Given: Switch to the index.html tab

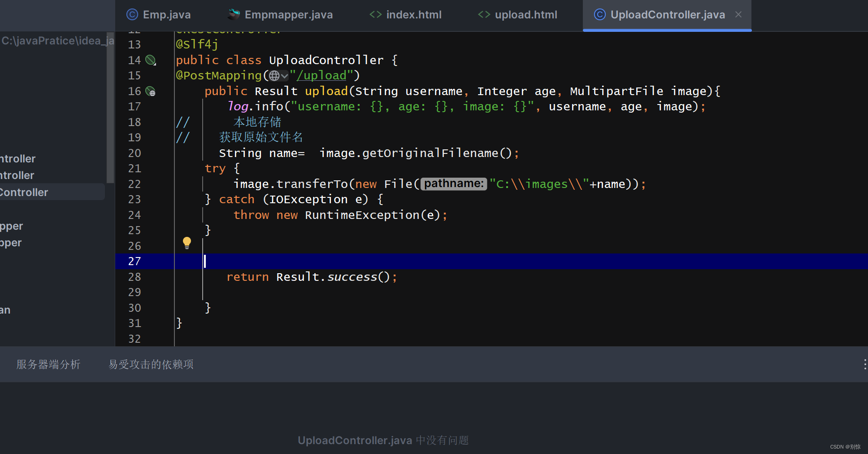Looking at the screenshot, I should (x=414, y=14).
